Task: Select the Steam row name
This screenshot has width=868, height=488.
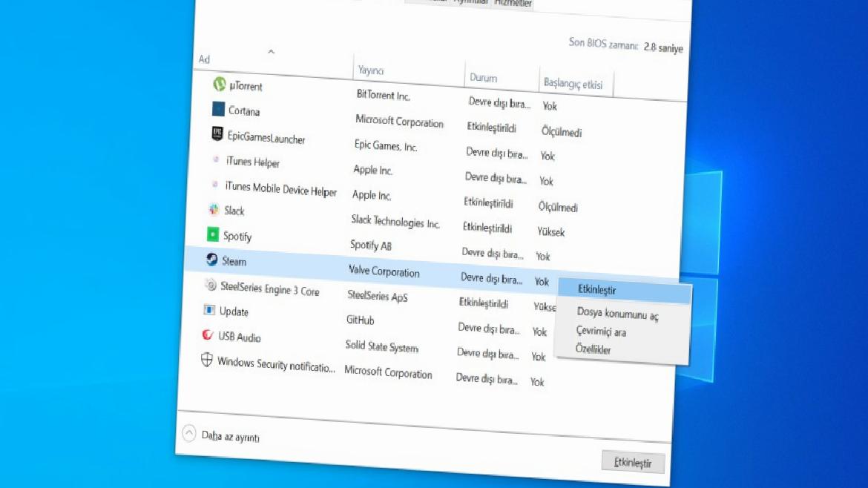Action: [x=234, y=261]
